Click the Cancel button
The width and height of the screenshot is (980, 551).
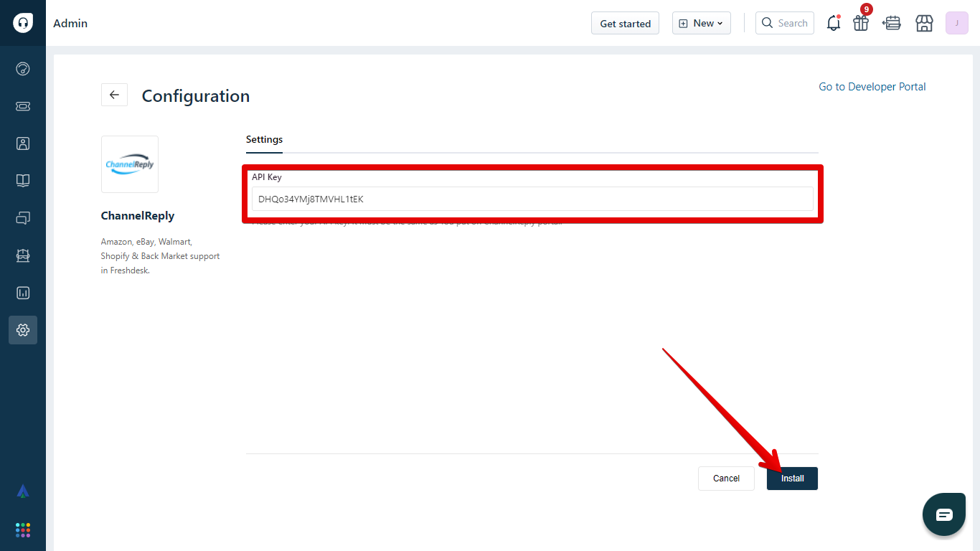(726, 479)
